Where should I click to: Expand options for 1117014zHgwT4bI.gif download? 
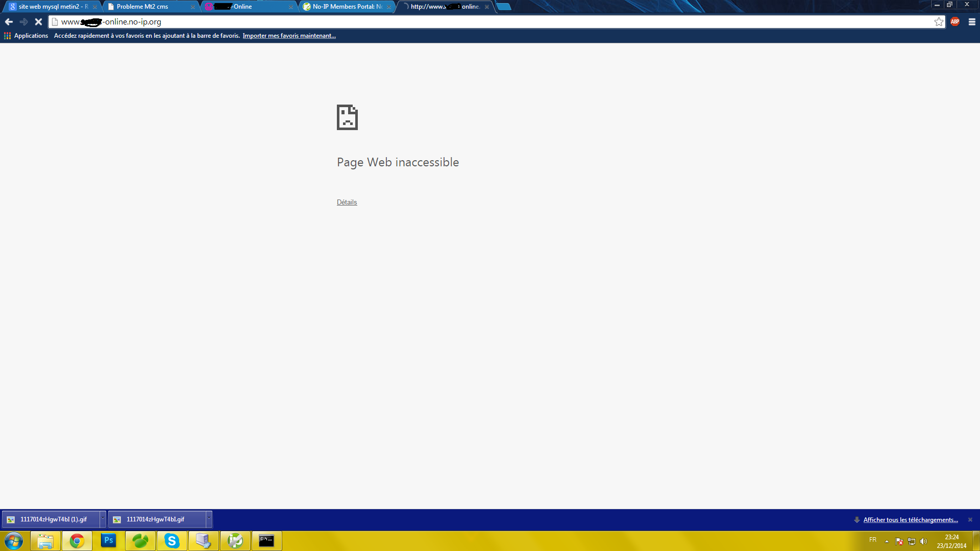pyautogui.click(x=209, y=519)
